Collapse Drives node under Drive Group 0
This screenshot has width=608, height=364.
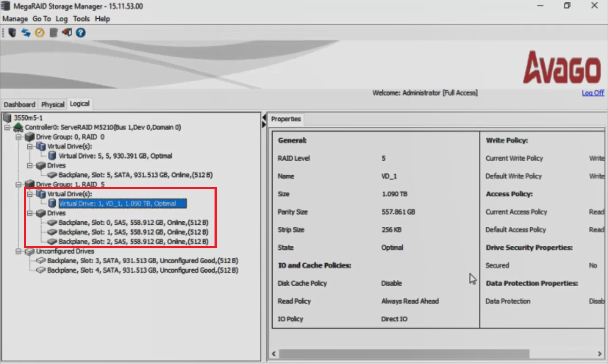pyautogui.click(x=30, y=165)
